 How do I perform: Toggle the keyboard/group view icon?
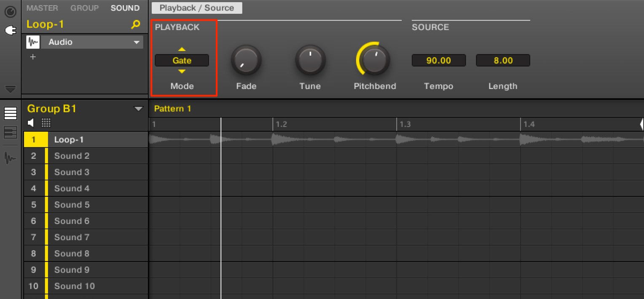pos(10,132)
